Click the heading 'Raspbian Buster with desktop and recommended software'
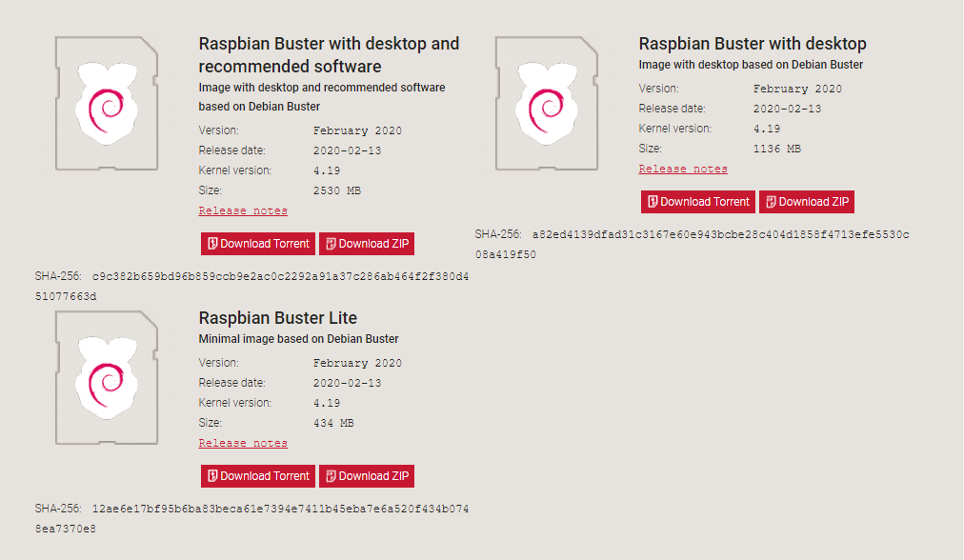Image resolution: width=964 pixels, height=560 pixels. coord(329,54)
